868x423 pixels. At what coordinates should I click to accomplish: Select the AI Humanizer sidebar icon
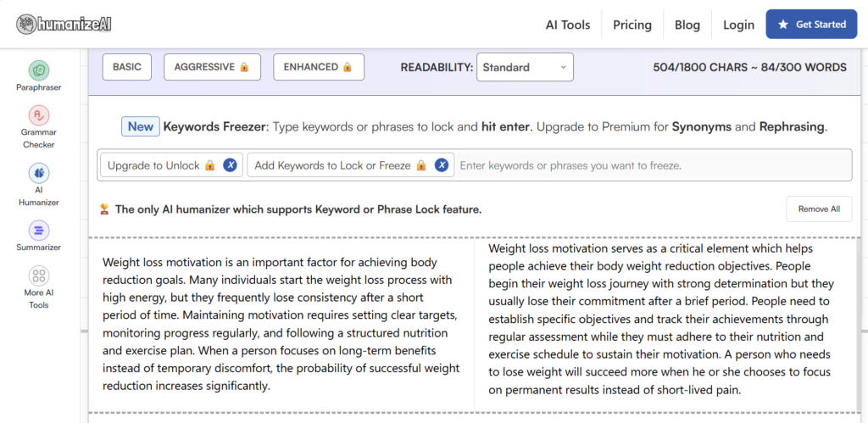[x=38, y=173]
